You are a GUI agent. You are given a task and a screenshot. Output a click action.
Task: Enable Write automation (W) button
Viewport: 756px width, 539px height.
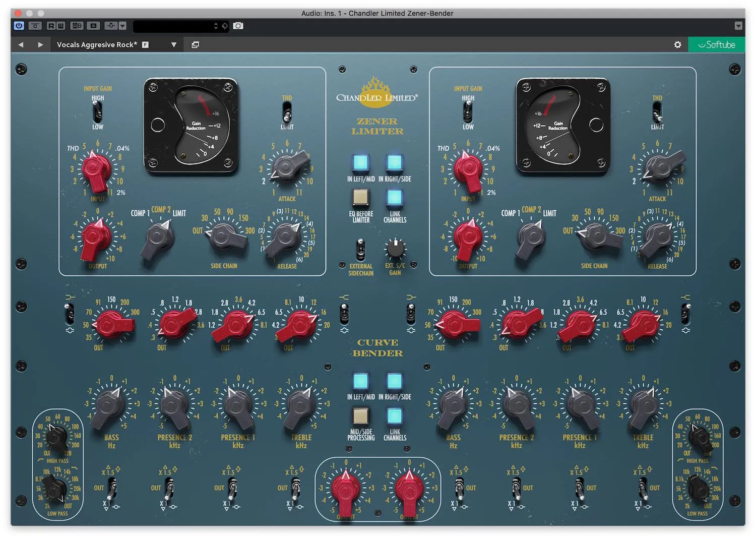[60, 26]
